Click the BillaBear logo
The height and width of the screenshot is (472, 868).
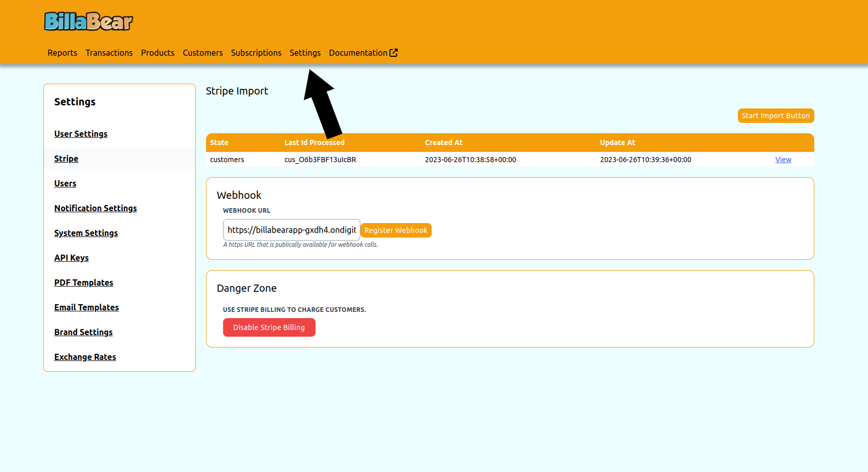[x=88, y=22]
